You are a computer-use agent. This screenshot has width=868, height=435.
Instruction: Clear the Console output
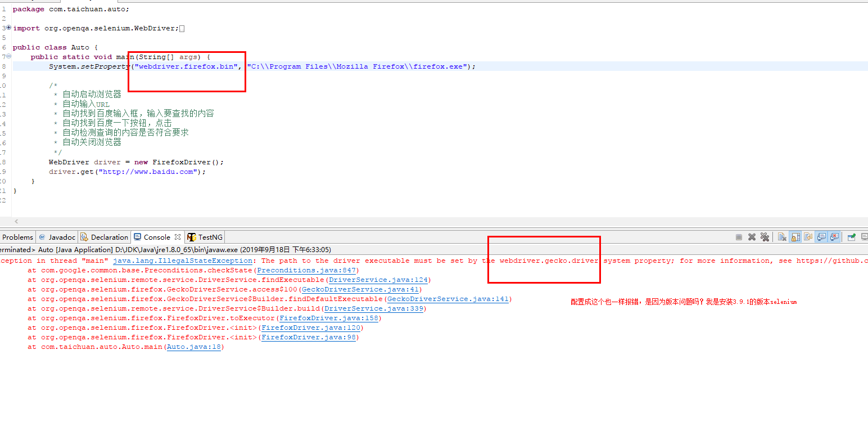[x=781, y=237]
